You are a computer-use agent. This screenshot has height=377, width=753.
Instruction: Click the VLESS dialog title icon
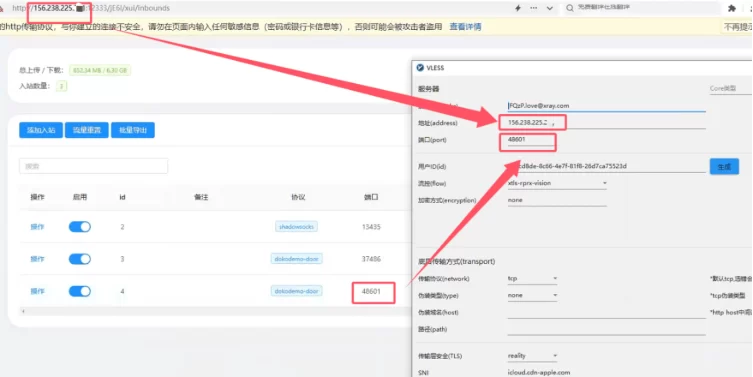click(x=420, y=68)
